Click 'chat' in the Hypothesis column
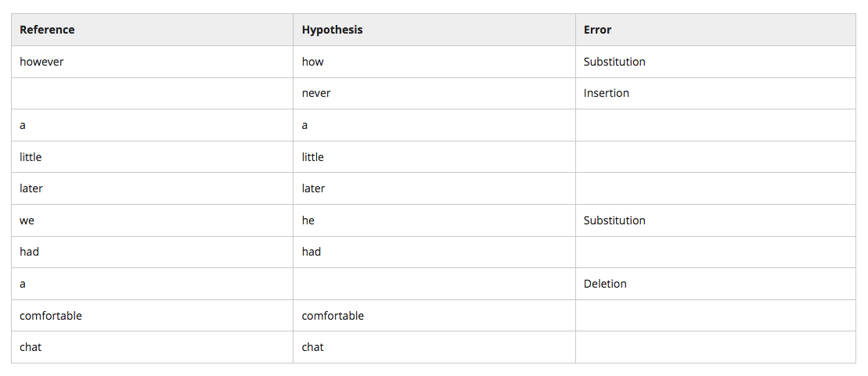 tap(313, 347)
